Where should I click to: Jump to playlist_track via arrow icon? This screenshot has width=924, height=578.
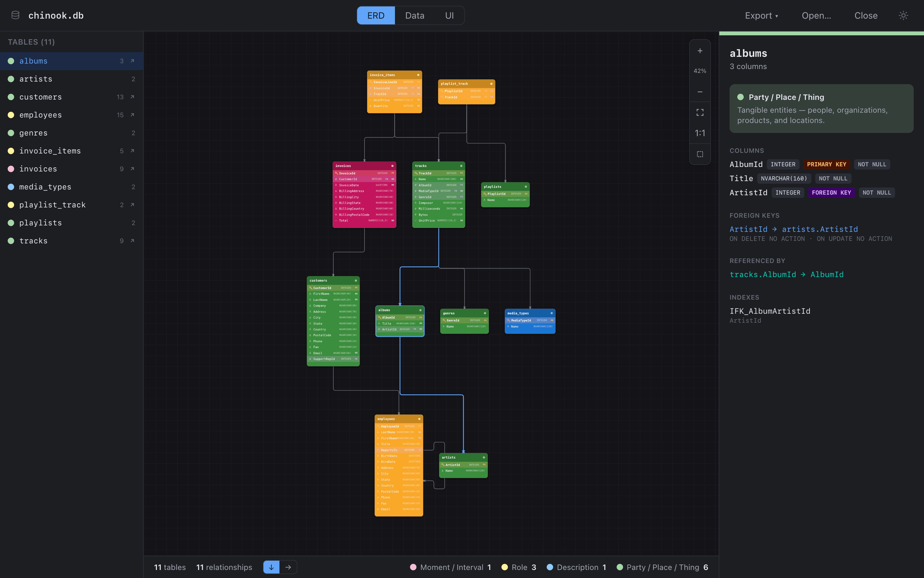point(133,205)
